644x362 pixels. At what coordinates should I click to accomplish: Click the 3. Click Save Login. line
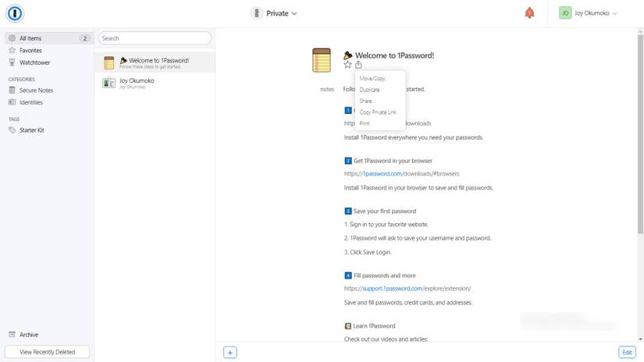pyautogui.click(x=368, y=253)
